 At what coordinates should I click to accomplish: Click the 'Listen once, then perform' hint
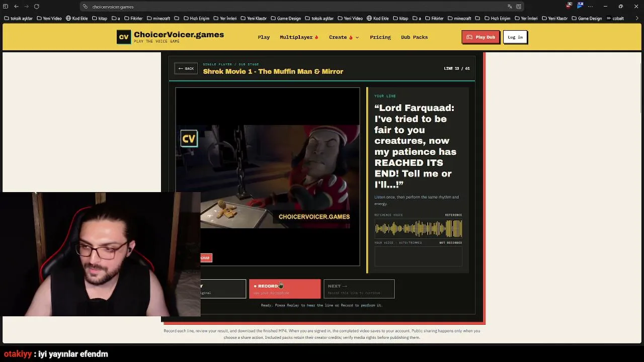[417, 200]
